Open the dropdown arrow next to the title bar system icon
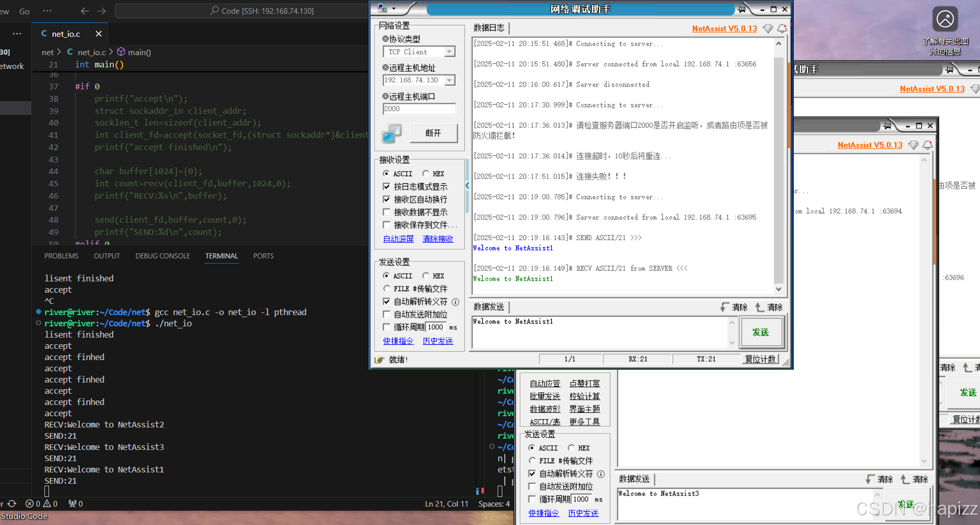The width and height of the screenshot is (980, 525). [394, 9]
